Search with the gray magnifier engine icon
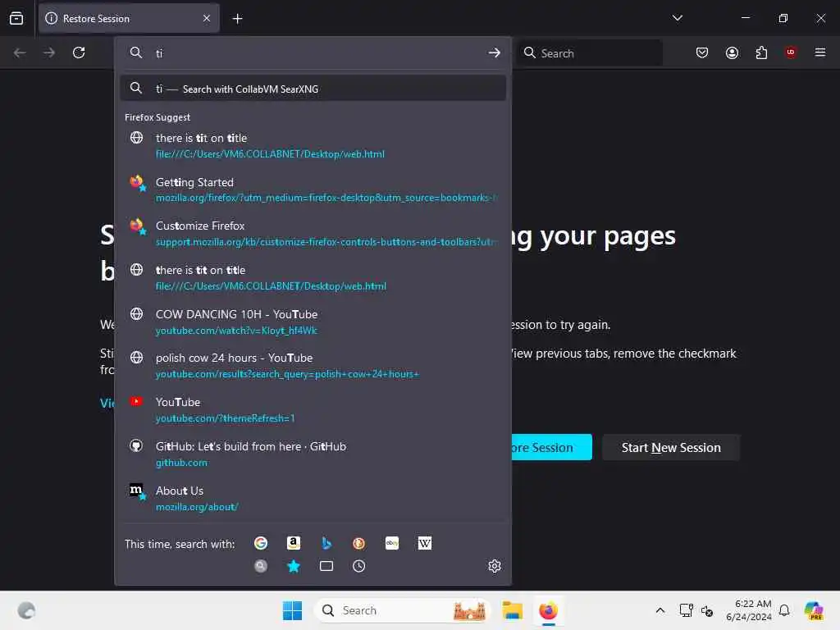Image resolution: width=840 pixels, height=630 pixels. pyautogui.click(x=261, y=566)
